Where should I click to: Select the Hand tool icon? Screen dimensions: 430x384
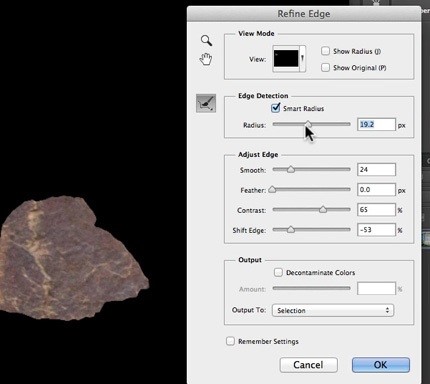click(206, 59)
